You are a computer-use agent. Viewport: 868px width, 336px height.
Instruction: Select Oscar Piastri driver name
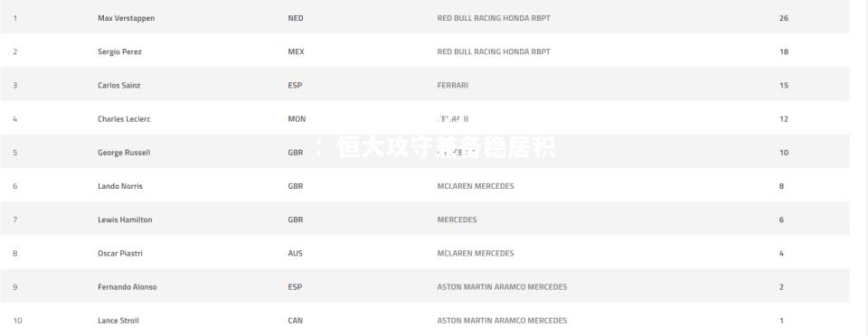pyautogui.click(x=120, y=254)
